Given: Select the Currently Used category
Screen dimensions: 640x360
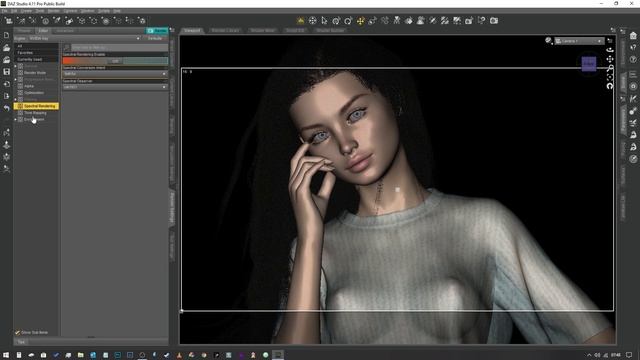Looking at the screenshot, I should pos(36,59).
